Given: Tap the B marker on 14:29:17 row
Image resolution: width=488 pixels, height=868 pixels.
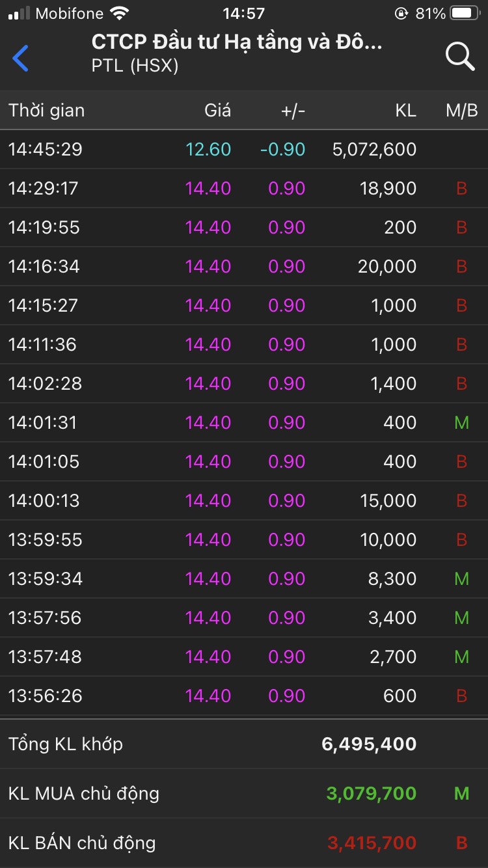Looking at the screenshot, I should (x=461, y=188).
